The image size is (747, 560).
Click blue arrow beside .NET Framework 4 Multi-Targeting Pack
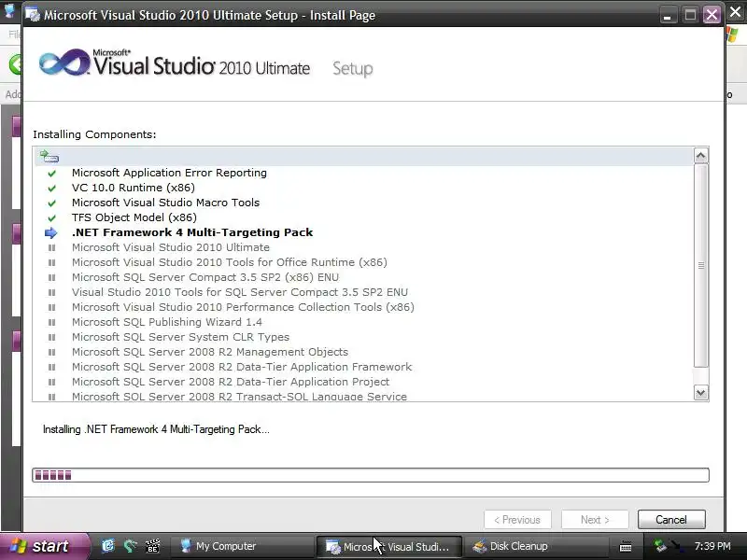click(51, 232)
